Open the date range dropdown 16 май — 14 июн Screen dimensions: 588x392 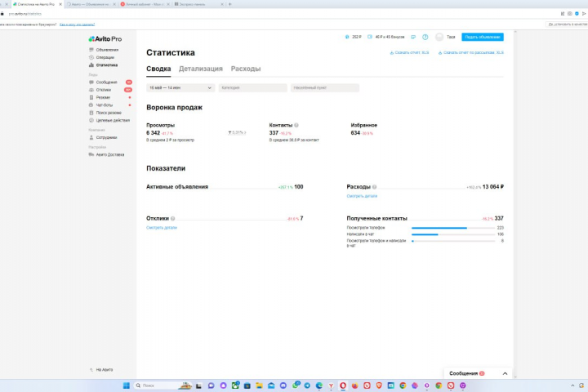pyautogui.click(x=180, y=87)
